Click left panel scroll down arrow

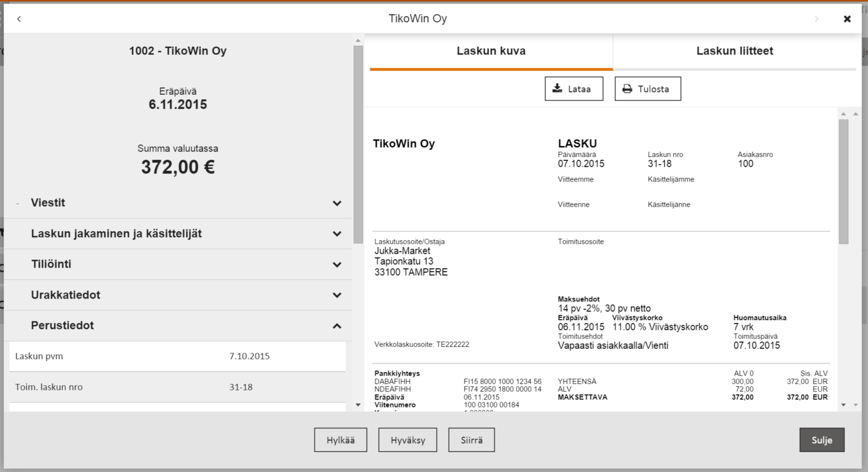tap(358, 405)
